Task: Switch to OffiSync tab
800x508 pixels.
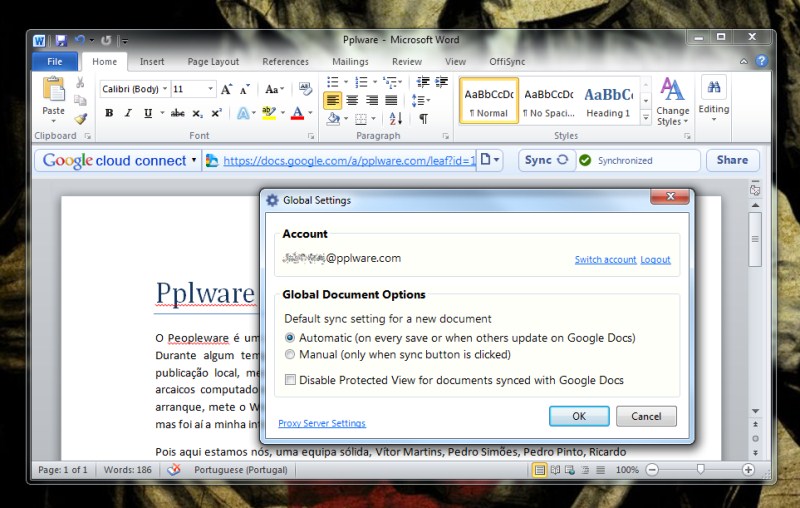Action: point(507,62)
